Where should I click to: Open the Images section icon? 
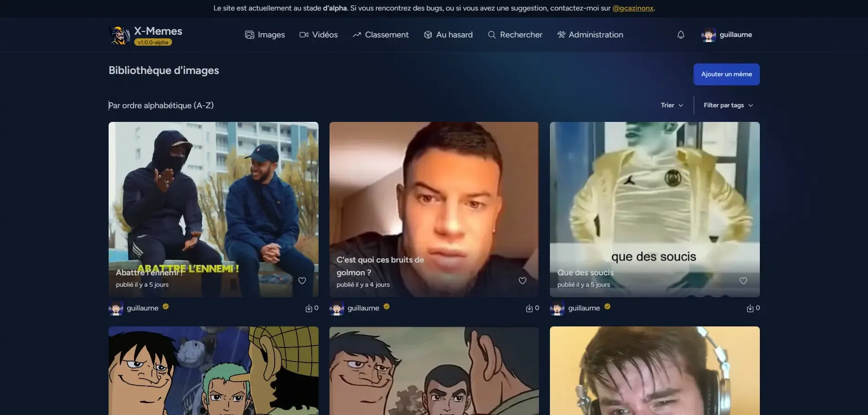pyautogui.click(x=250, y=34)
